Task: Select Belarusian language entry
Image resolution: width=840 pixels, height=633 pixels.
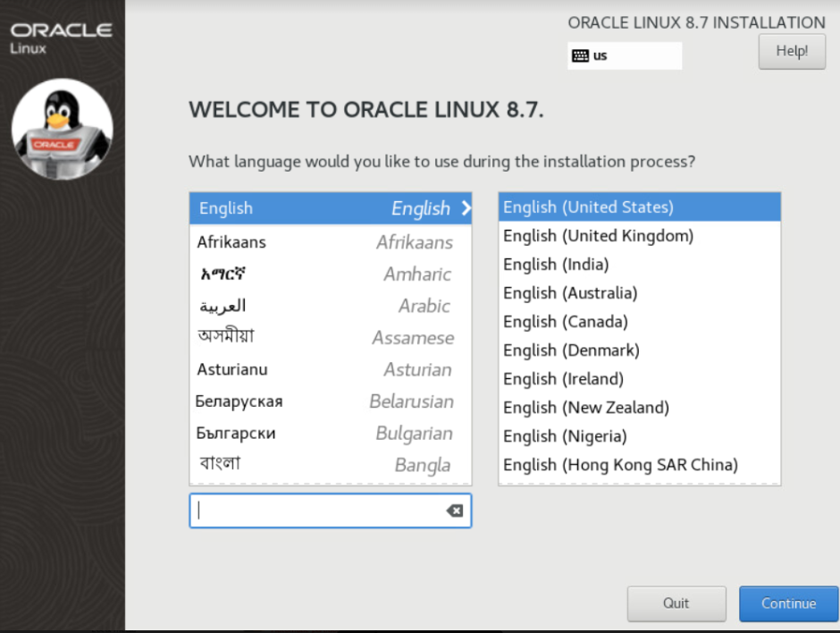Action: 325,401
